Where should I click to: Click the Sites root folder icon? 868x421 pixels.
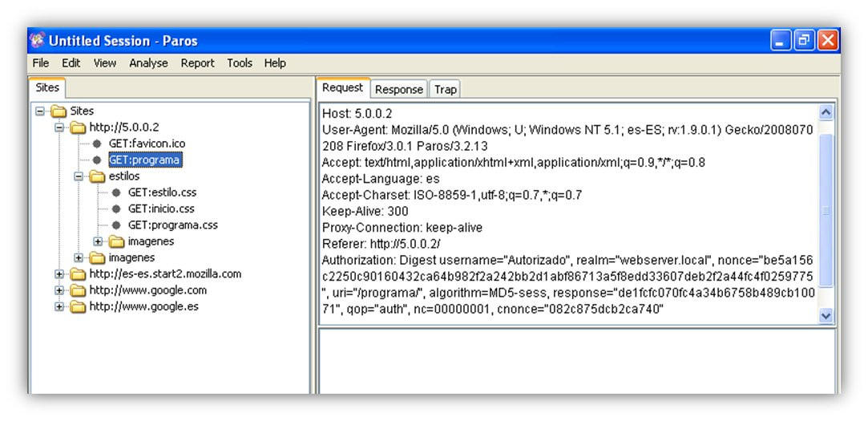tap(59, 111)
